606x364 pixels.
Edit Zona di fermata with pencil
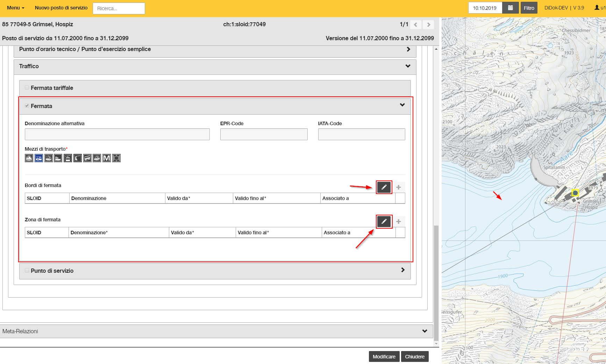384,222
